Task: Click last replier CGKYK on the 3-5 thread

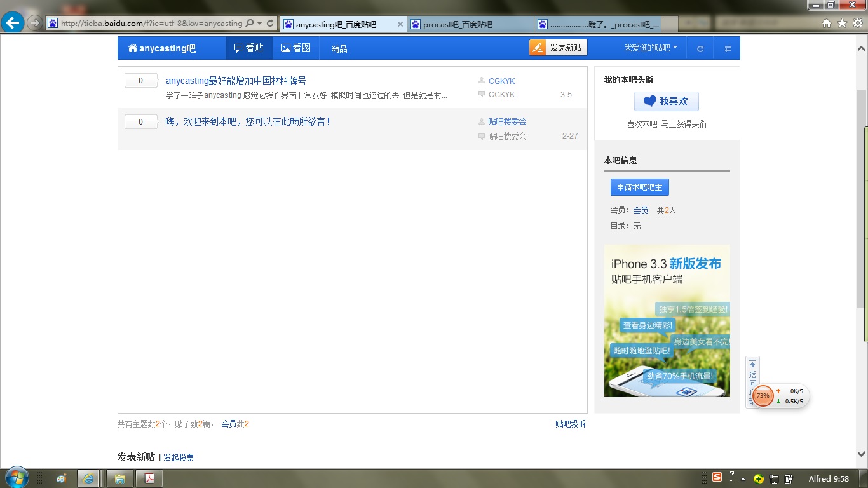Action: [502, 95]
